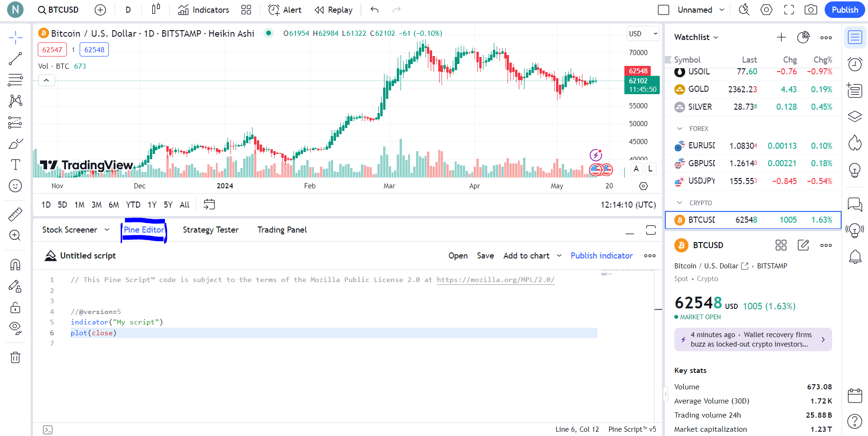Viewport: 868px width, 436px height.
Task: Toggle stay in drawing mode
Action: click(15, 286)
